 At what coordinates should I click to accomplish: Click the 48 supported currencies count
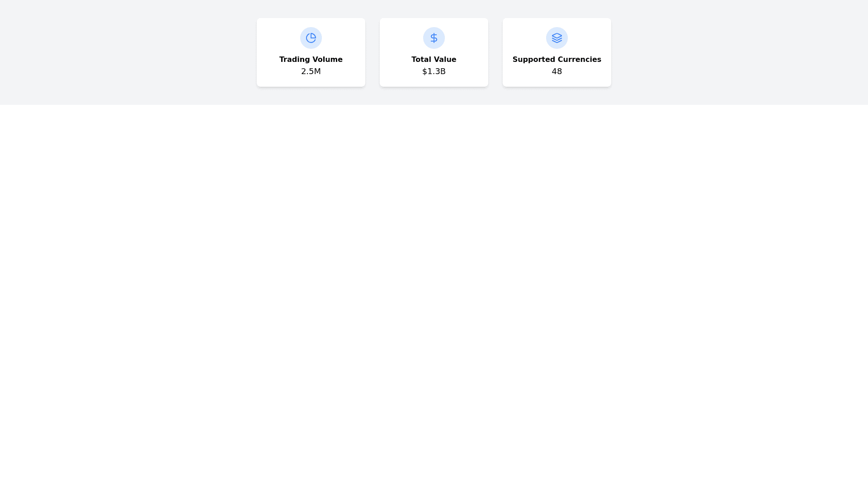(x=557, y=71)
